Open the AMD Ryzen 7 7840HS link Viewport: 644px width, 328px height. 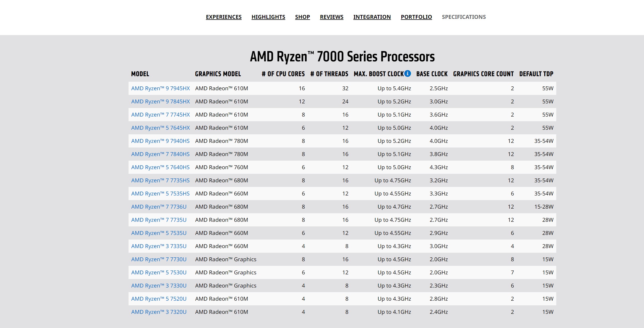pyautogui.click(x=160, y=154)
